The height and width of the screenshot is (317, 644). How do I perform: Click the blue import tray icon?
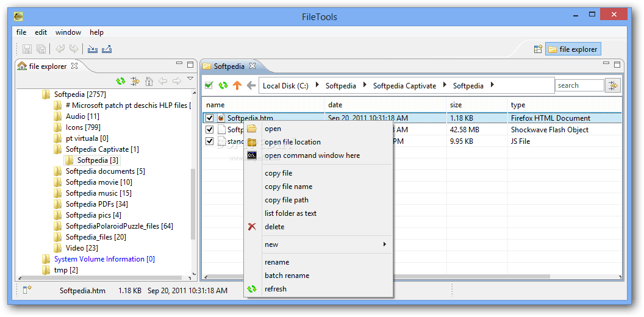[x=93, y=49]
